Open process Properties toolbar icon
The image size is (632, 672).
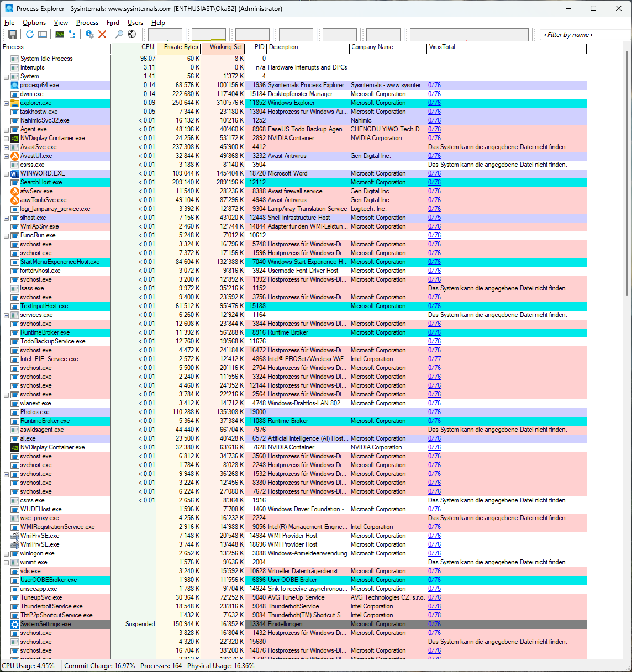point(89,34)
